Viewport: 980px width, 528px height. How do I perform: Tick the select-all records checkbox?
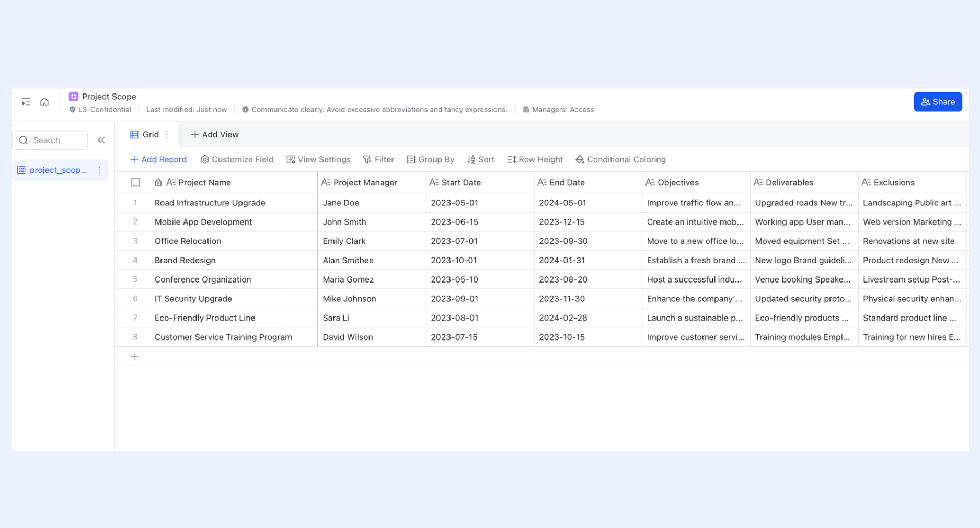pyautogui.click(x=135, y=182)
